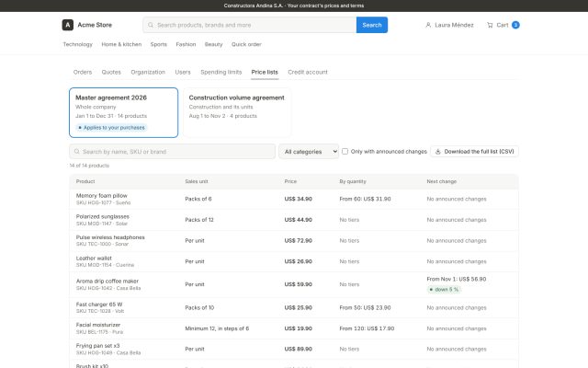Open the Users tab

[x=183, y=72]
